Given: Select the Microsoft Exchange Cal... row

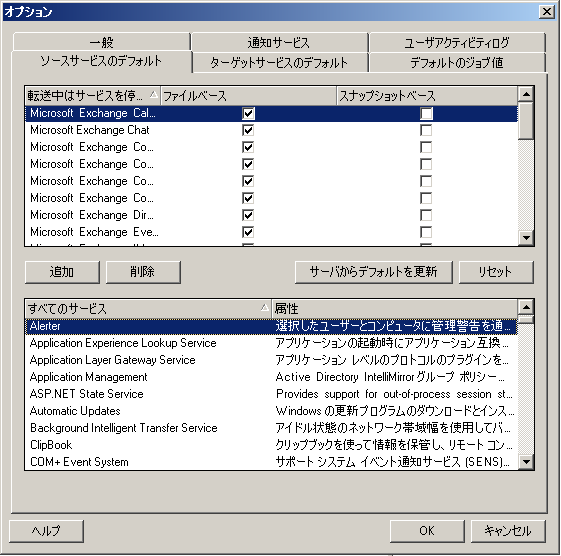Looking at the screenshot, I should (272, 114).
